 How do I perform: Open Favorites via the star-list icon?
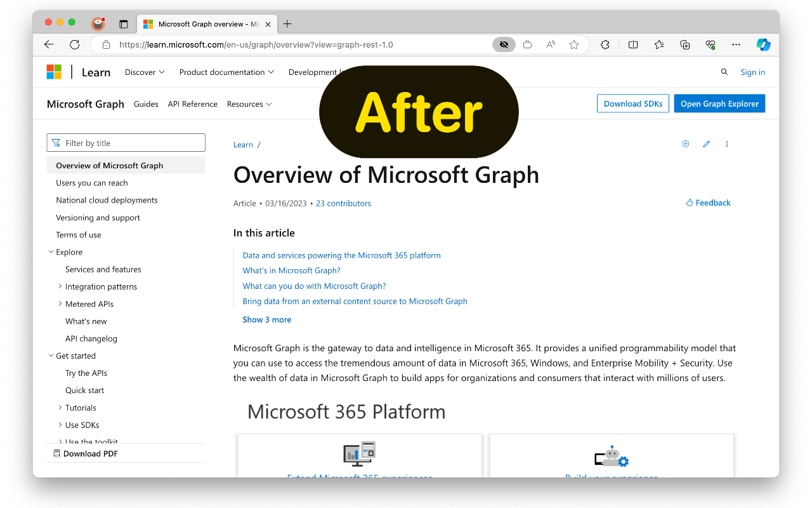(658, 44)
